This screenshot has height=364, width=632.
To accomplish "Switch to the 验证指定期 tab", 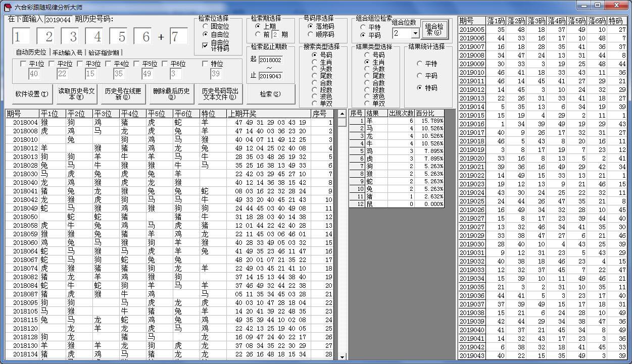I will tap(104, 53).
